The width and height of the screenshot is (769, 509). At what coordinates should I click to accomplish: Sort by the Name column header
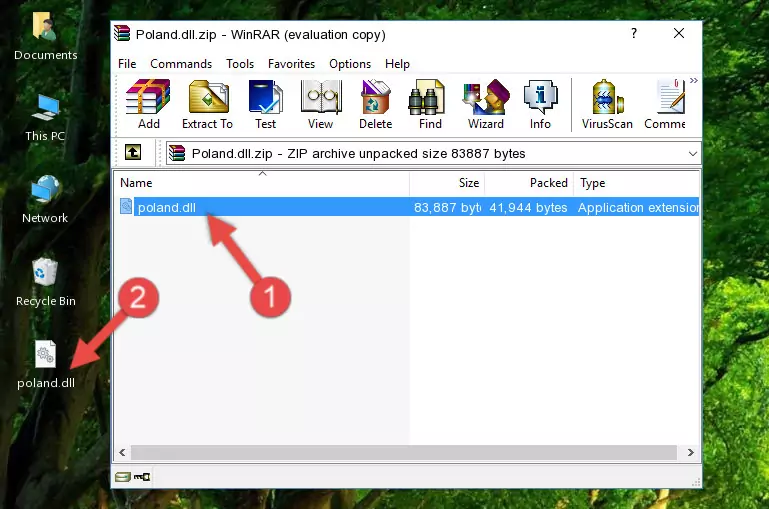(262, 183)
